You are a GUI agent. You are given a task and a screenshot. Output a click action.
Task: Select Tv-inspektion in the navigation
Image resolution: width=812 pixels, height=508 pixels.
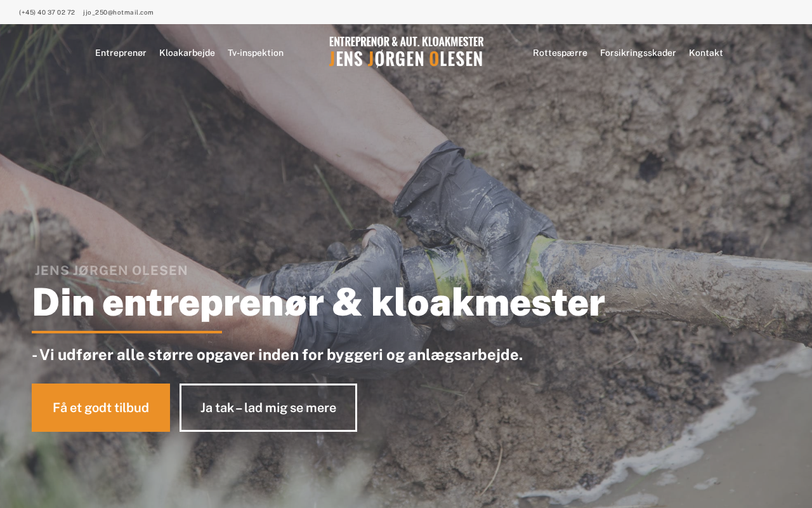point(256,53)
